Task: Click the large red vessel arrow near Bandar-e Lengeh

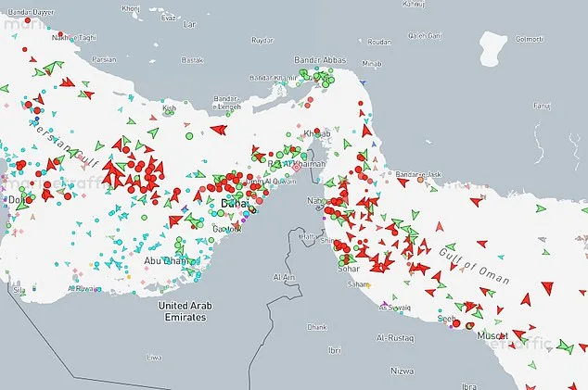Action: 219,129
